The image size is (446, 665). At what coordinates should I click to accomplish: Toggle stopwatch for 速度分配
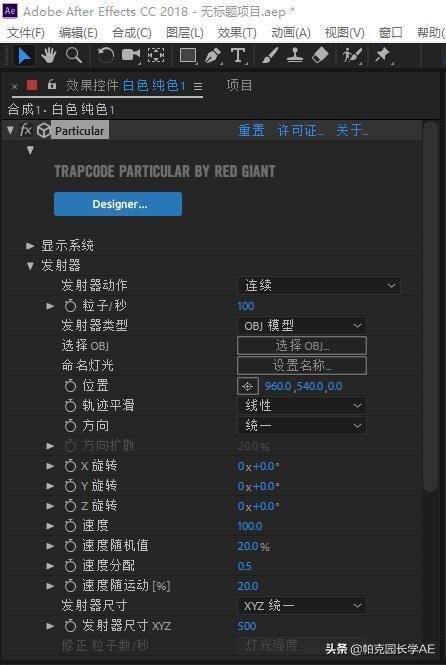tap(70, 566)
